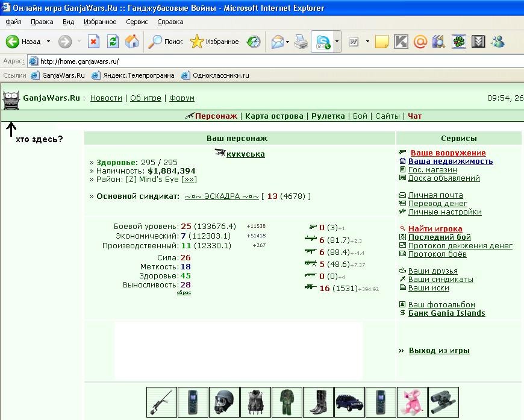Refresh the page with green arrows icon
The image size is (524, 420).
point(113,42)
